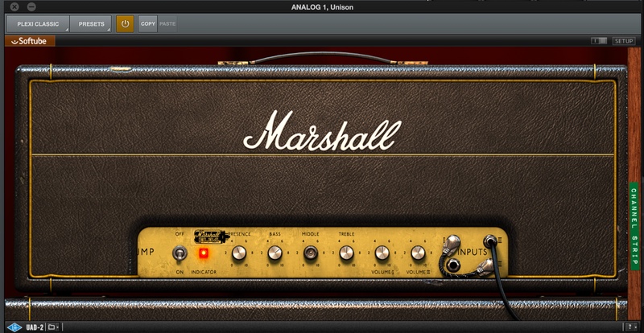The image size is (644, 333).
Task: Click the COPY button
Action: click(148, 24)
